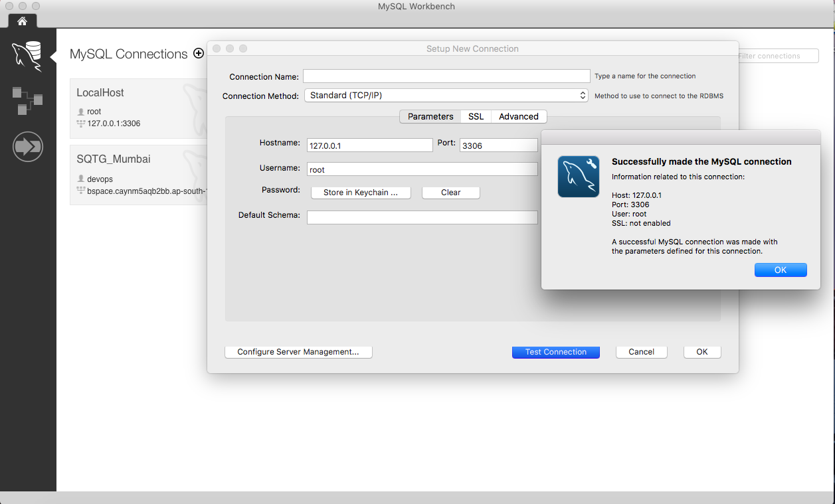Open the LocalHost connection tile
Screen dimensions: 835x504
[138, 108]
